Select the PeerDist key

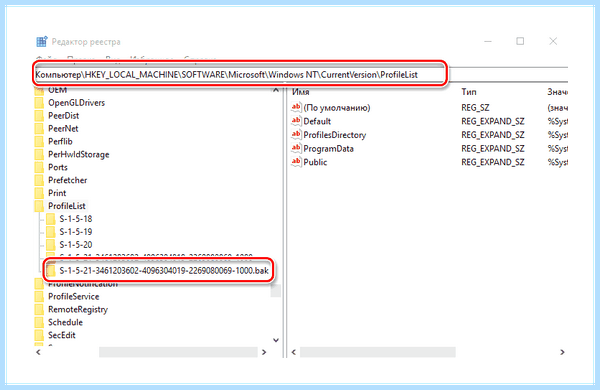point(64,116)
